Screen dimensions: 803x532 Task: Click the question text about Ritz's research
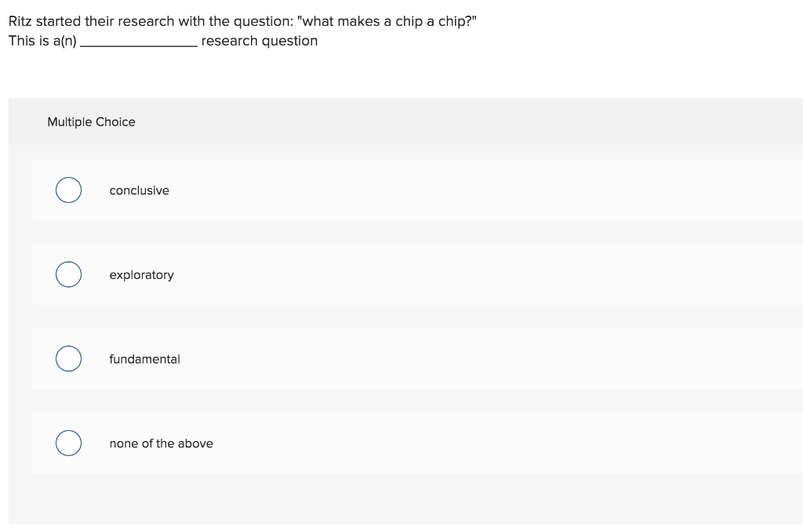pos(242,21)
